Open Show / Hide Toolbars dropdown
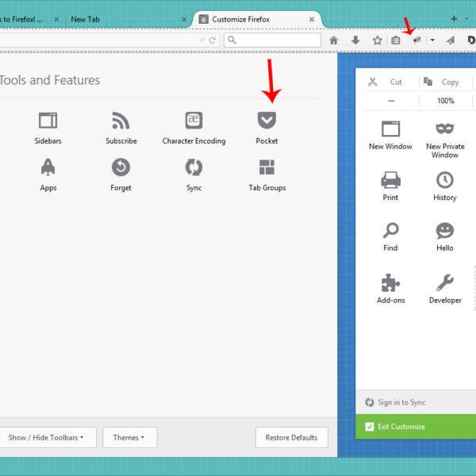 coord(46,437)
